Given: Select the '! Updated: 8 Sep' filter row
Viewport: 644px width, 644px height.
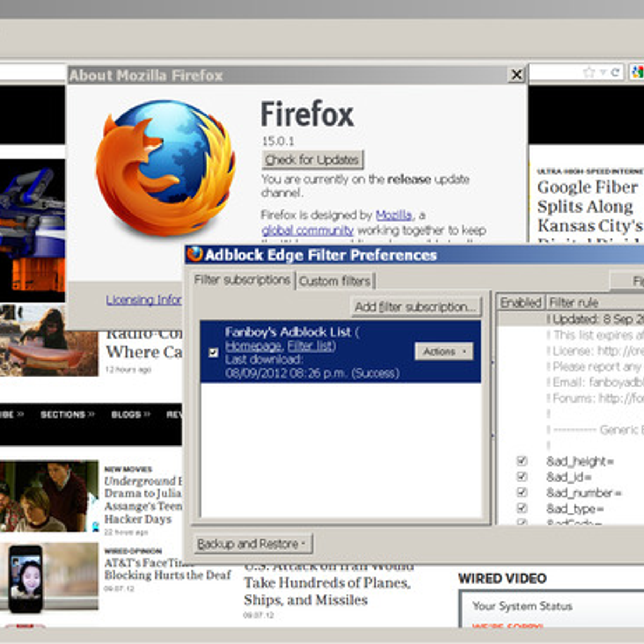Looking at the screenshot, I should (x=570, y=319).
